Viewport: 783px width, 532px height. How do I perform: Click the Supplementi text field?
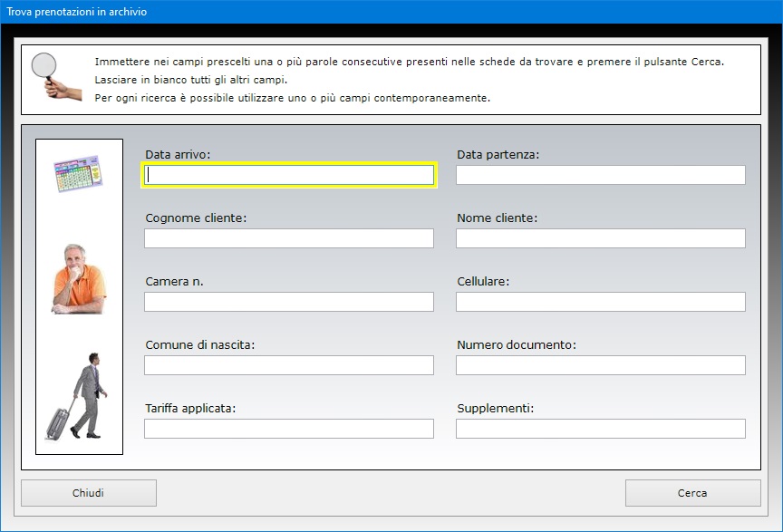pos(601,429)
